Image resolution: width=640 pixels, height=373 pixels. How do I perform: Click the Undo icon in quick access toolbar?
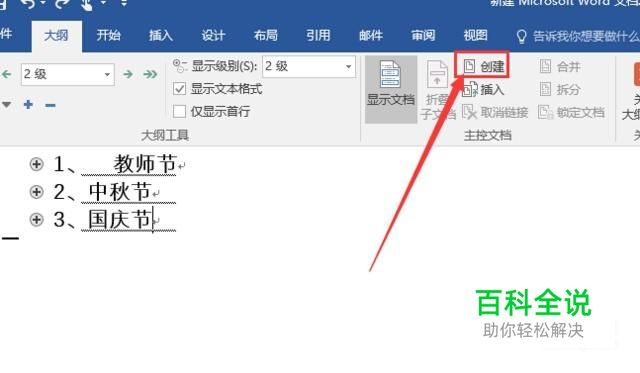point(28,3)
